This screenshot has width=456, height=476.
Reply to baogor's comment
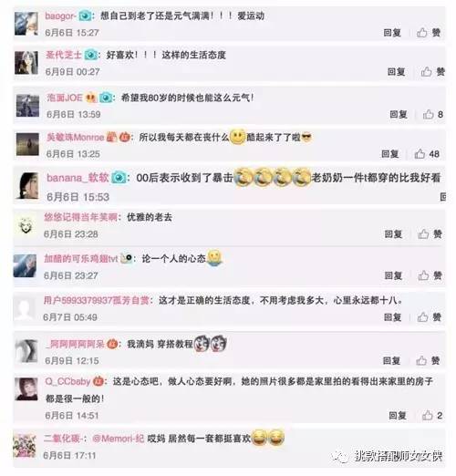point(392,33)
